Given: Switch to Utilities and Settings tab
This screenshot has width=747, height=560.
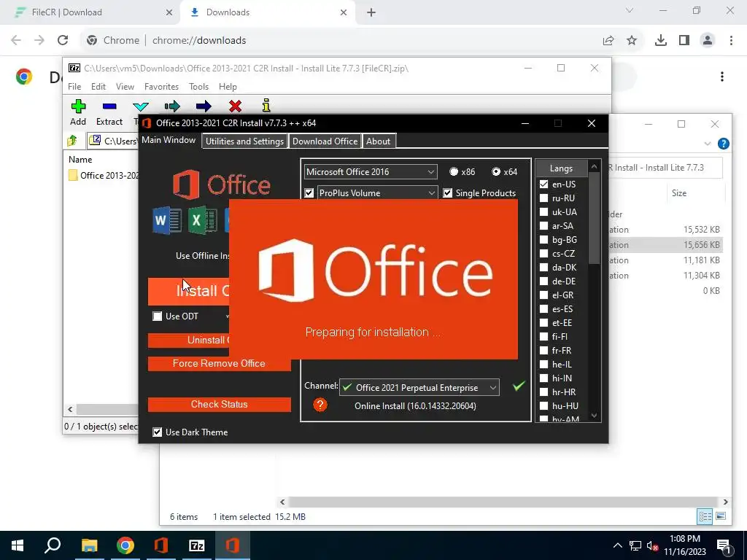Looking at the screenshot, I should coord(244,141).
